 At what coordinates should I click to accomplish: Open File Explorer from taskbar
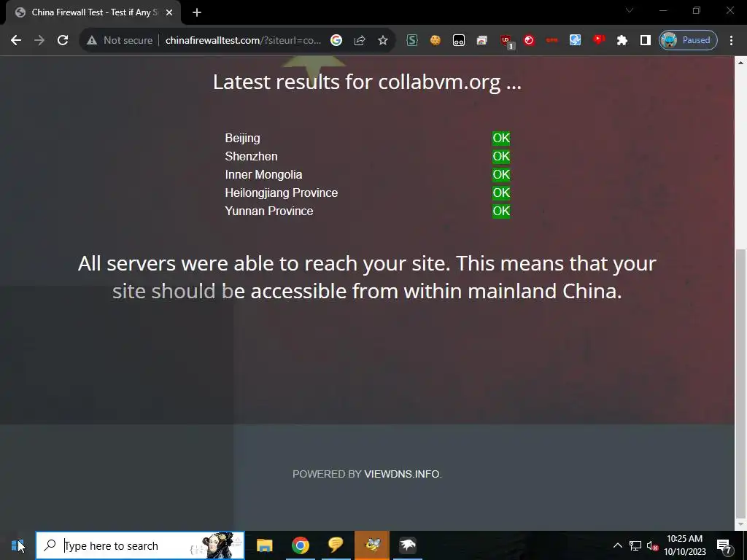[x=264, y=545]
